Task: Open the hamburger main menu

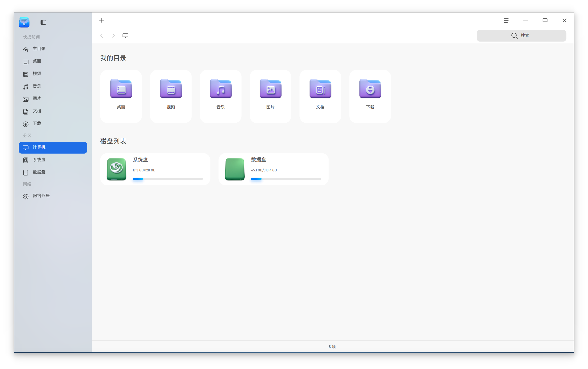Action: (506, 20)
